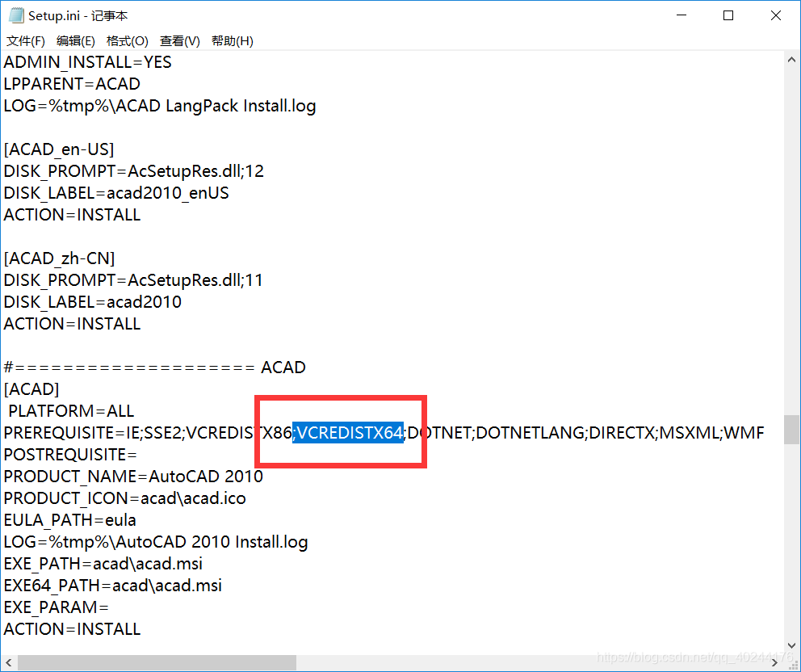
Task: Click the DISK_LABEL=acad2010_enUS line
Action: pyautogui.click(x=116, y=193)
